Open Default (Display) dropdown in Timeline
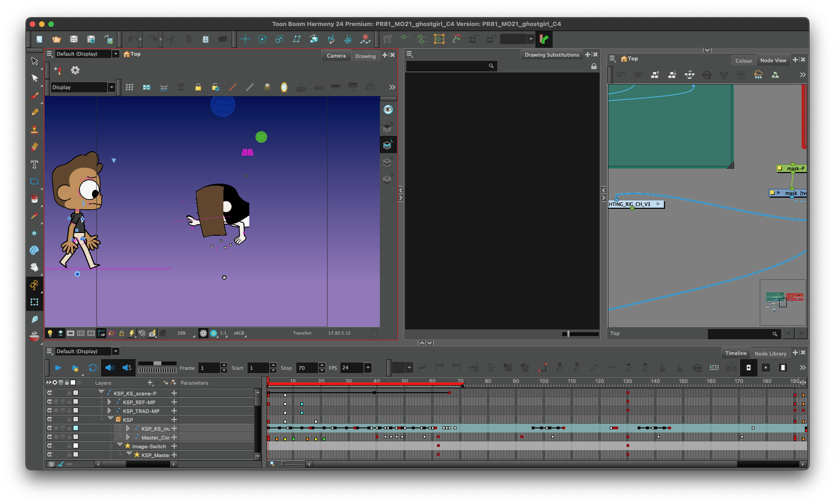This screenshot has width=835, height=504. [116, 351]
